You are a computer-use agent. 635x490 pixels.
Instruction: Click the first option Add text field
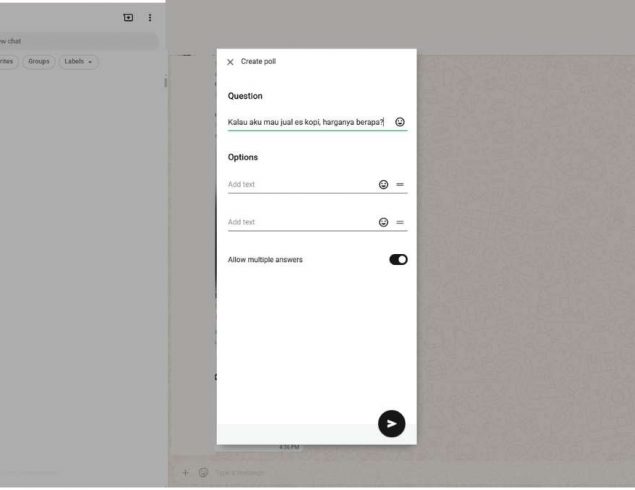[300, 185]
